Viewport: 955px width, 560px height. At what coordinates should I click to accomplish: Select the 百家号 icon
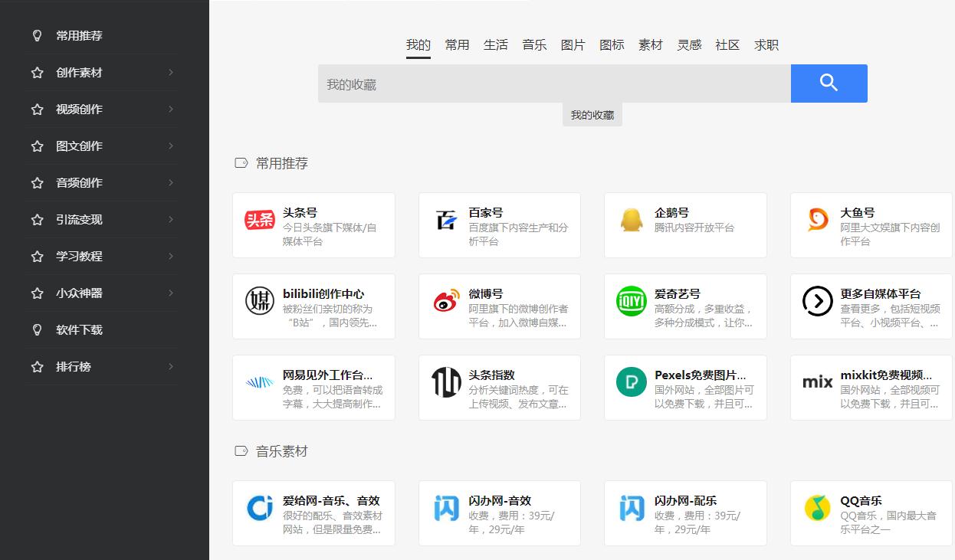coord(446,218)
